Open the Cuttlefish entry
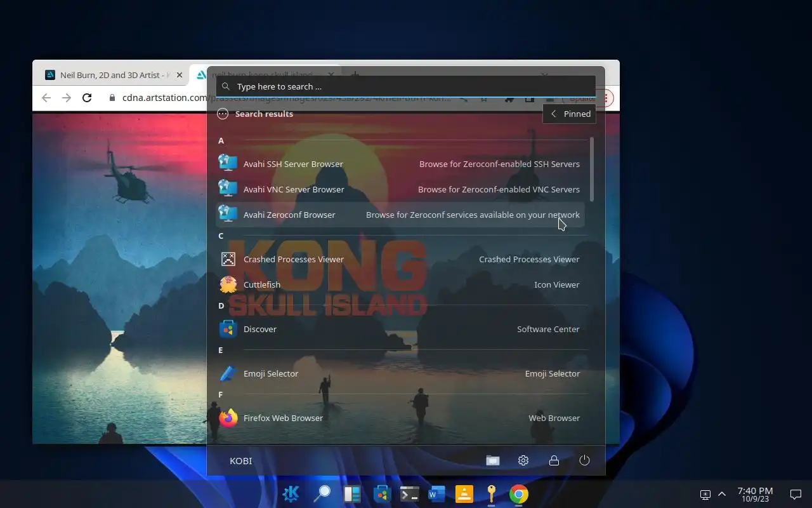The height and width of the screenshot is (508, 812). click(400, 284)
